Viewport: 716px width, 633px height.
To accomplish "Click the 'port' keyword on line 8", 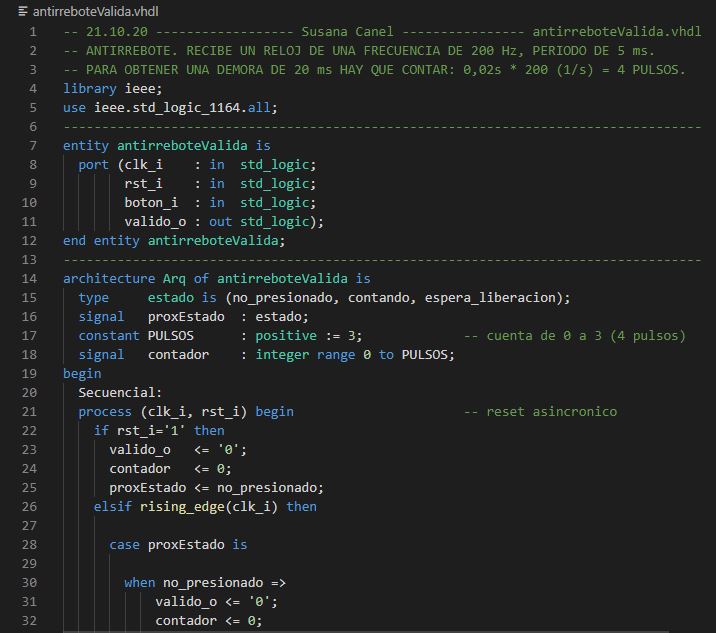I will click(93, 164).
